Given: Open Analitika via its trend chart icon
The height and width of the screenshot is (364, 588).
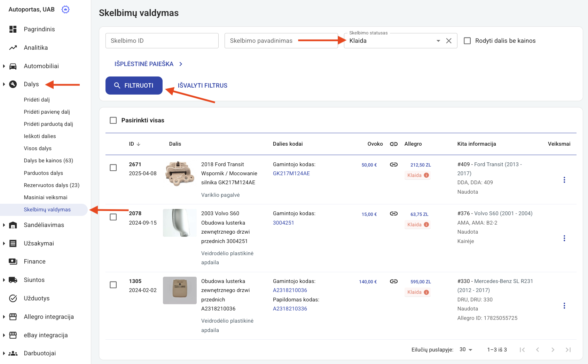Looking at the screenshot, I should coord(13,48).
